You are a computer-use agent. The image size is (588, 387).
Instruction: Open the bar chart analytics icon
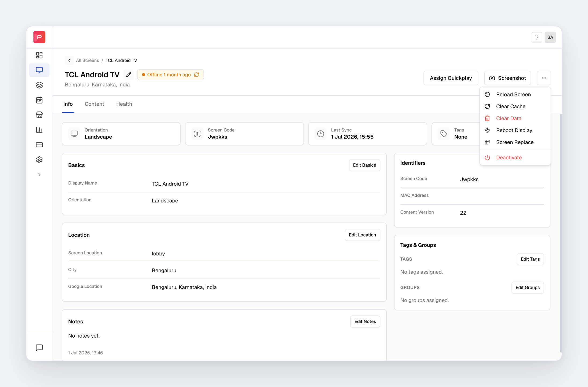(39, 130)
